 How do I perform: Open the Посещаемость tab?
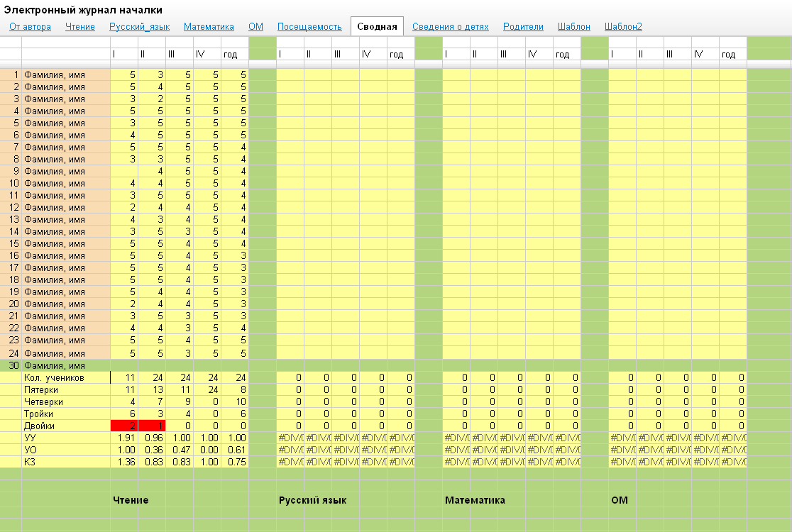pyautogui.click(x=309, y=27)
